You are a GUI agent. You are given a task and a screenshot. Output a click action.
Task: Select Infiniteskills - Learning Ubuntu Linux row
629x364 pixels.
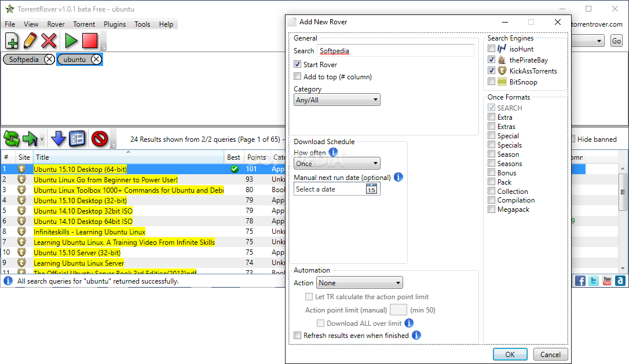[x=89, y=231]
